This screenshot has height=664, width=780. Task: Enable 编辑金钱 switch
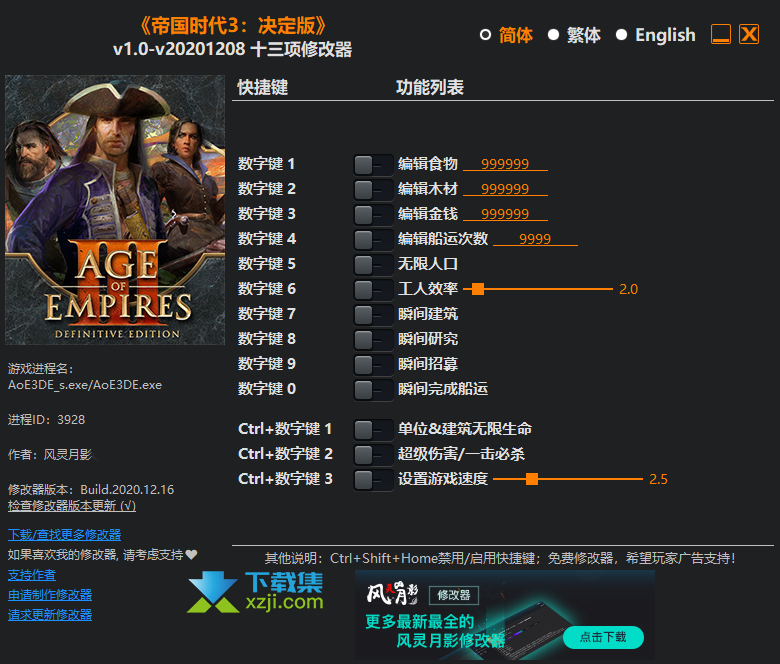[x=373, y=215]
